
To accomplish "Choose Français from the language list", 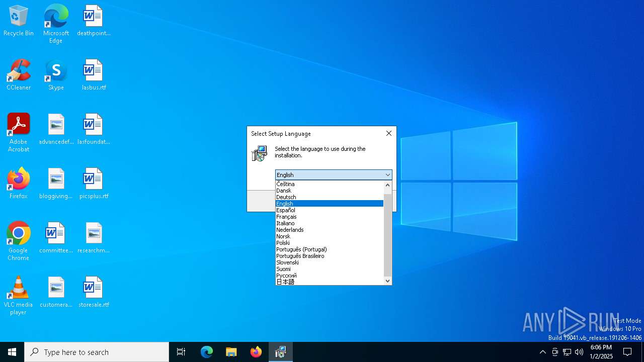I will click(330, 217).
